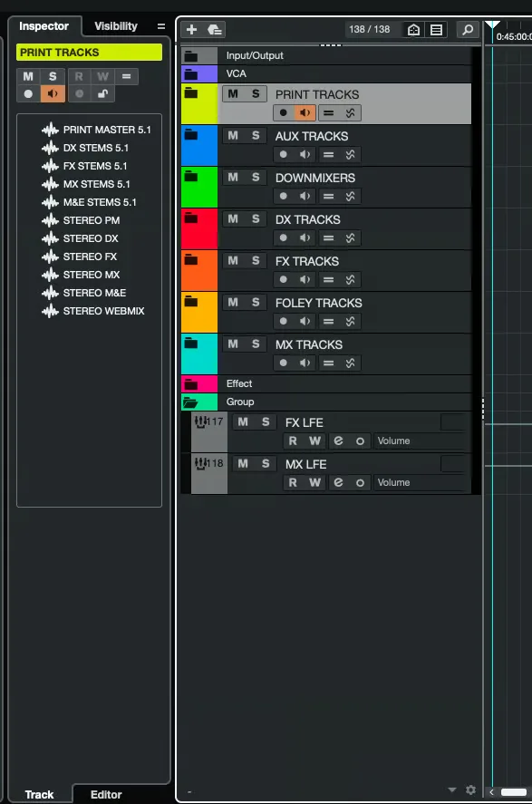Click the MX TRACKS cyan color strip
The image size is (532, 804).
pos(199,354)
